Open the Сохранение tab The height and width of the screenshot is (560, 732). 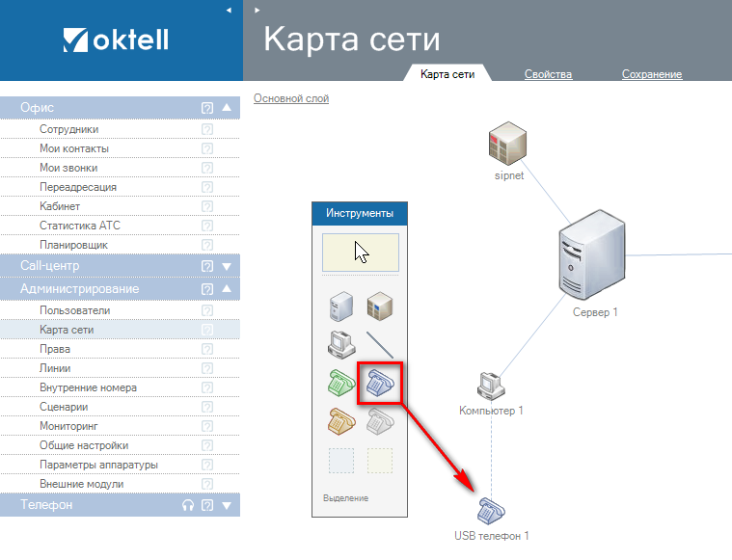coord(652,74)
